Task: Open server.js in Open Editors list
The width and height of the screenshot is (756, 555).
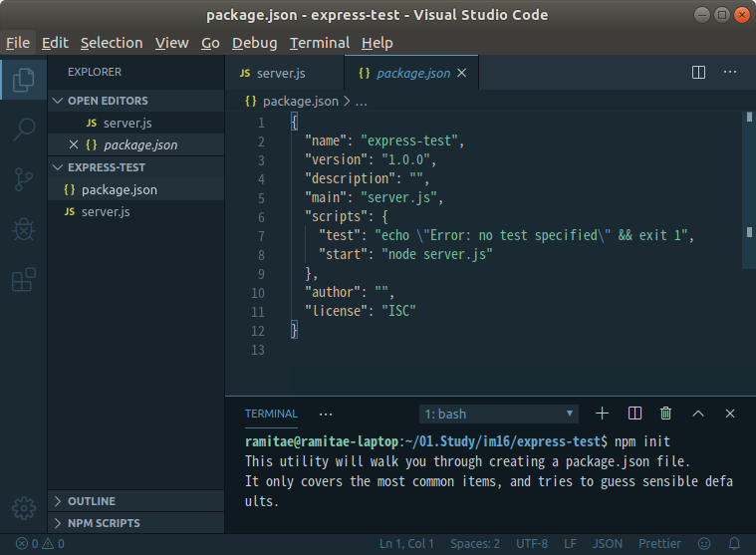Action: click(x=136, y=123)
